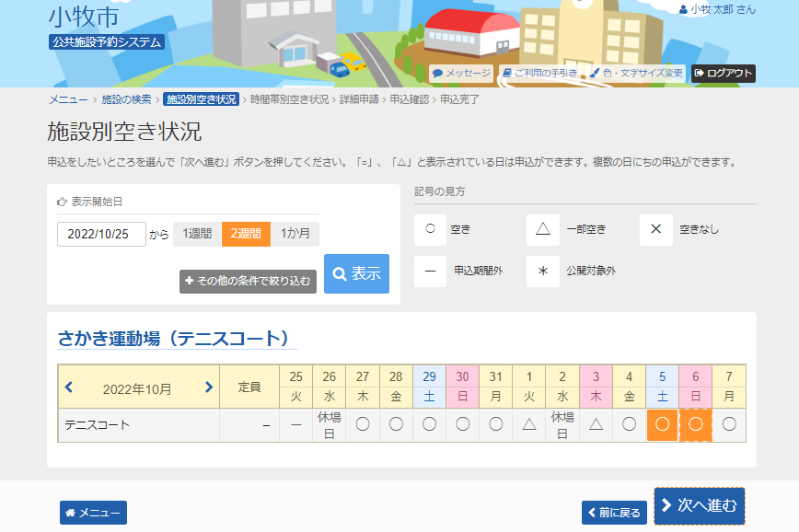Go to previous month with left chevron

[x=69, y=387]
